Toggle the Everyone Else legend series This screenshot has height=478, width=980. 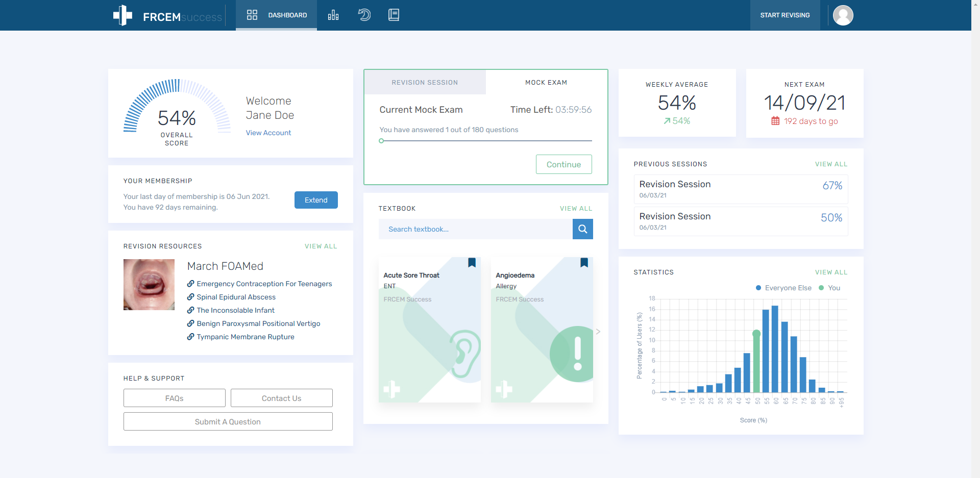(x=783, y=288)
